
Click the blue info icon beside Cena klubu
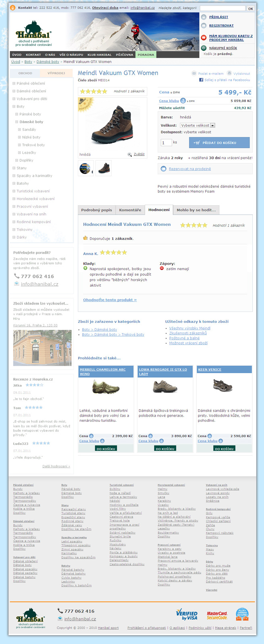tap(183, 101)
